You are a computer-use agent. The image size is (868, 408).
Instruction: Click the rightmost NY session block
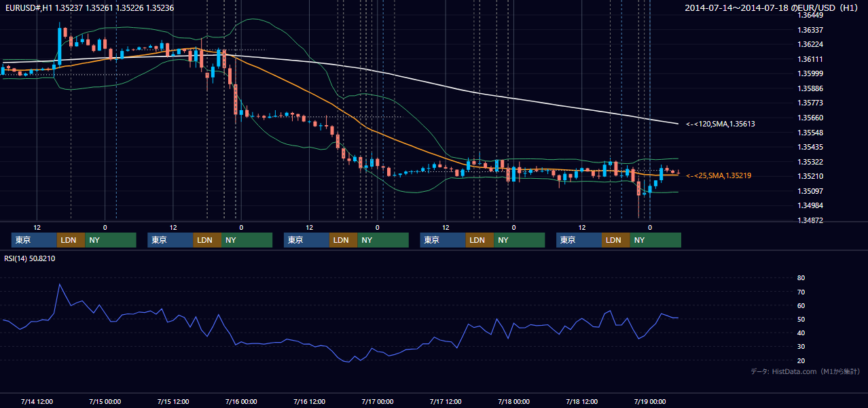point(655,240)
